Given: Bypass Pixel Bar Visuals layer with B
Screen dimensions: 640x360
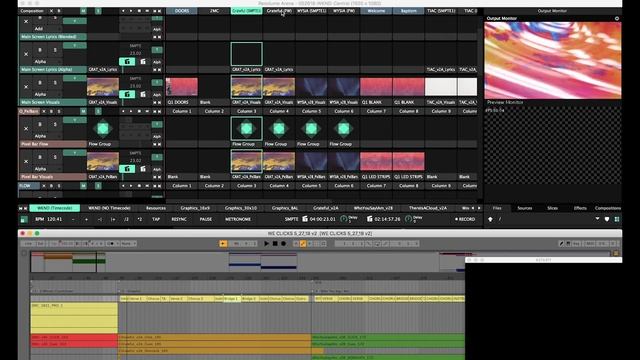Looking at the screenshot, I should click(40, 157).
